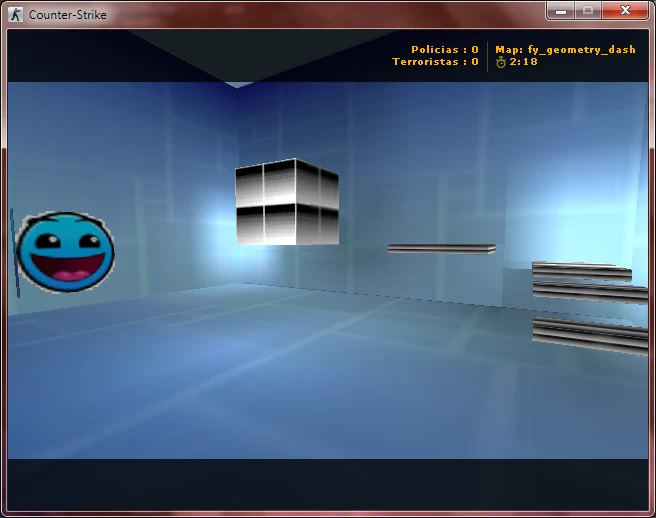Viewport: 656px width, 518px height.
Task: Click the middle metal bar on right
Action: tap(590, 292)
